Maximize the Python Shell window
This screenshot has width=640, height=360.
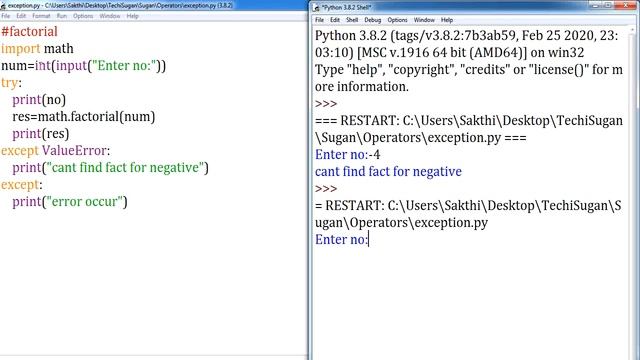point(608,5)
